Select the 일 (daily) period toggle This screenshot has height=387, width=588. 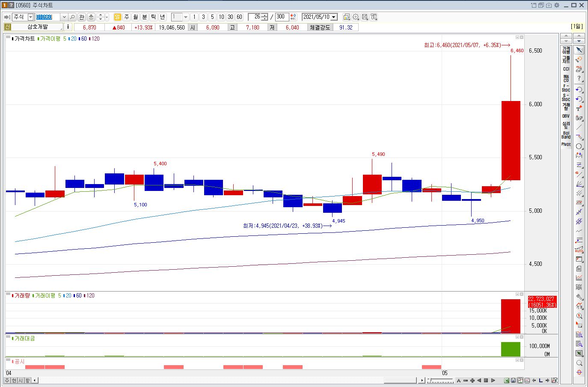[117, 17]
